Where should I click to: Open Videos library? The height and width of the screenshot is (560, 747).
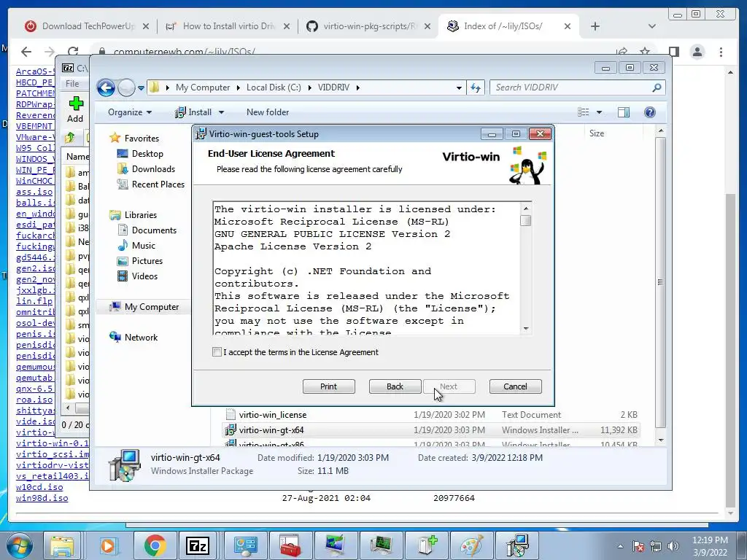[144, 276]
